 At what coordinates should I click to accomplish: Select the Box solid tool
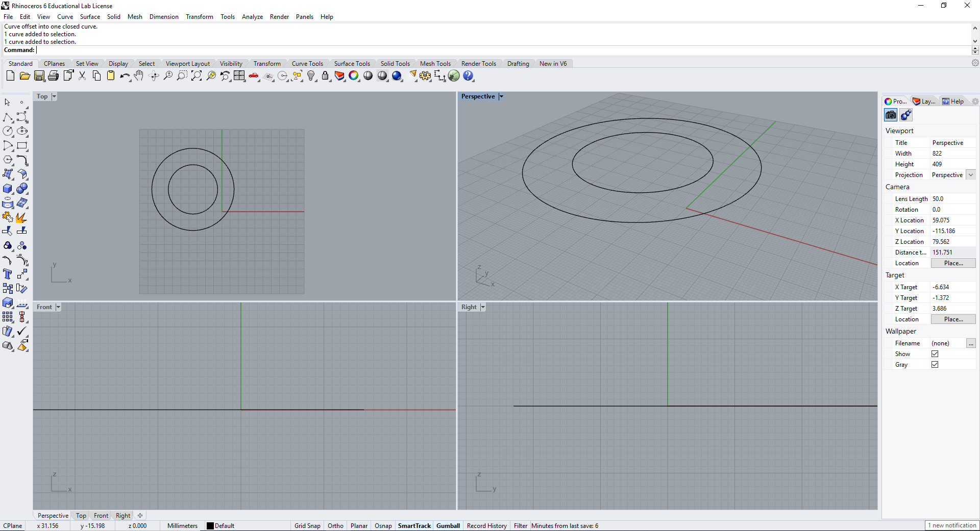(x=8, y=189)
